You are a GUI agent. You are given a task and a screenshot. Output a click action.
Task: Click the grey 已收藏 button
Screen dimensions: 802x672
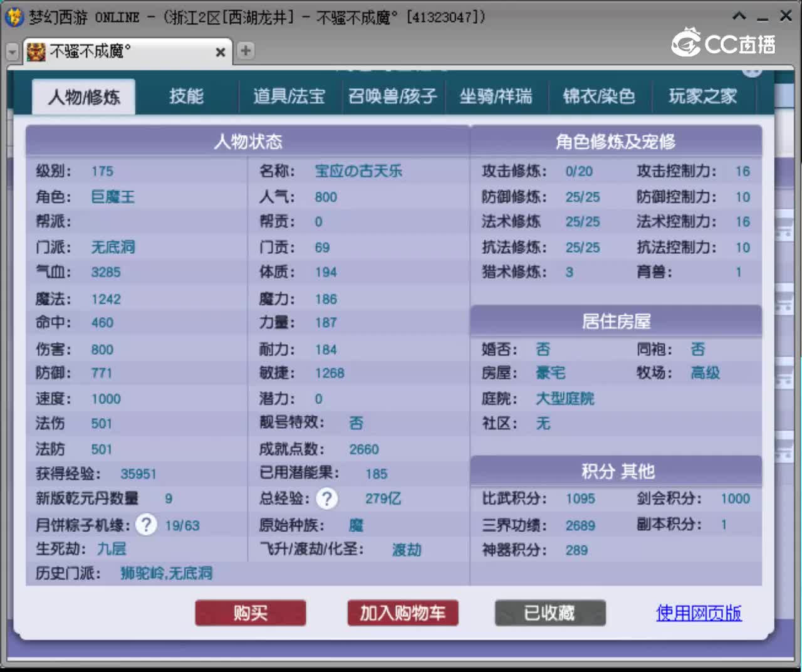[x=550, y=613]
